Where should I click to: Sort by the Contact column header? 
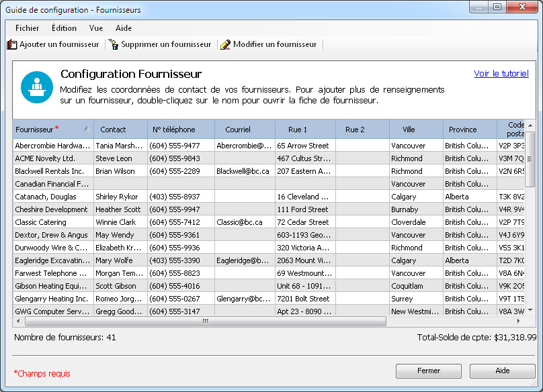113,130
